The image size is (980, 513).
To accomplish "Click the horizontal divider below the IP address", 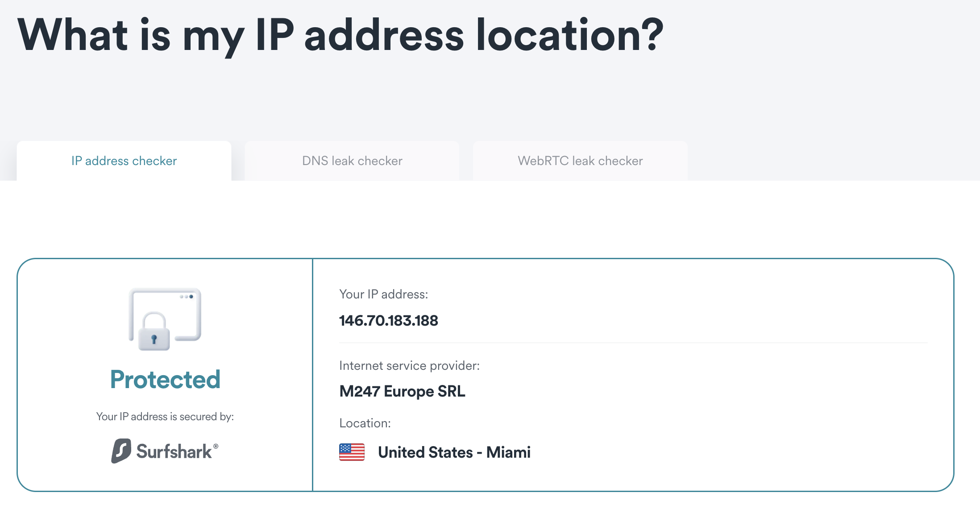I will pyautogui.click(x=633, y=343).
